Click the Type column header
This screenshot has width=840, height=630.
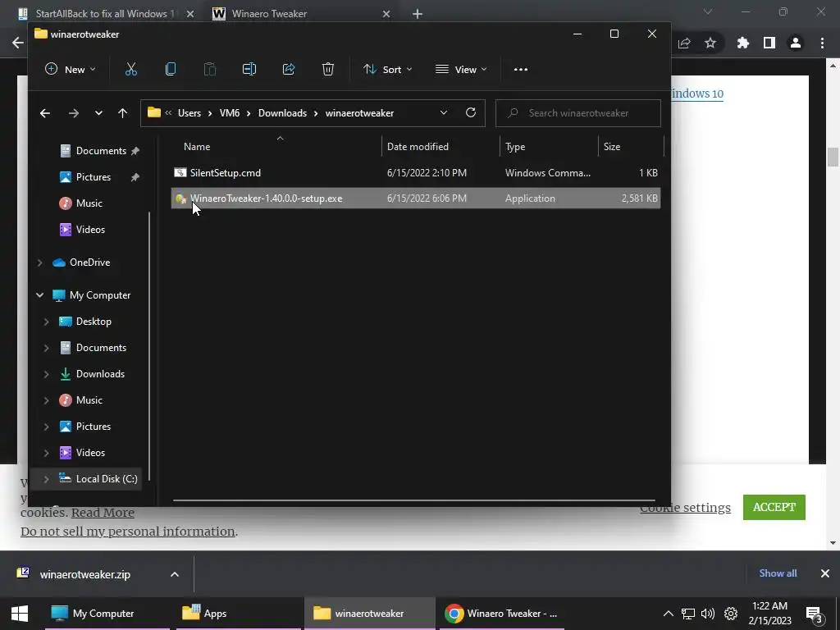(515, 146)
